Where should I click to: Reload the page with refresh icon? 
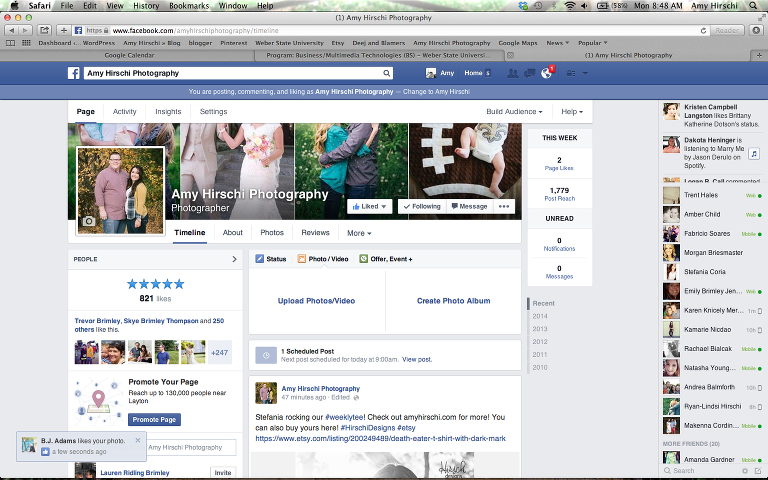(x=703, y=30)
